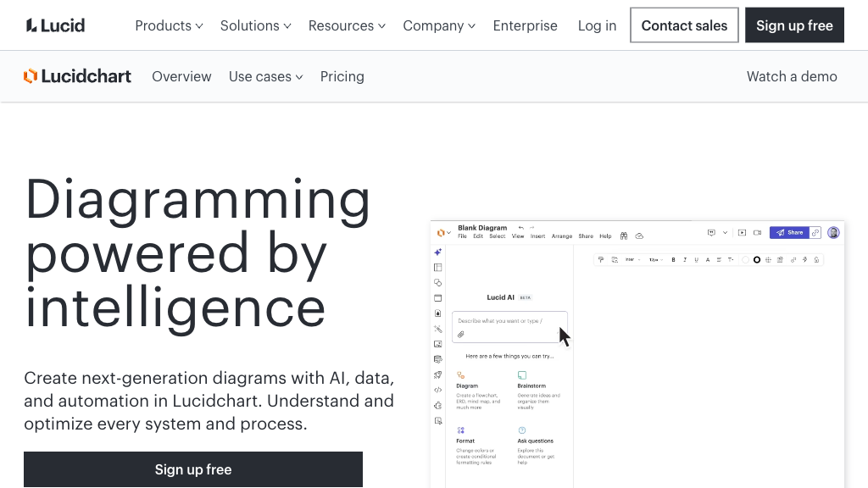Open the Insert menu in the editor
The image size is (868, 488).
[x=537, y=236]
